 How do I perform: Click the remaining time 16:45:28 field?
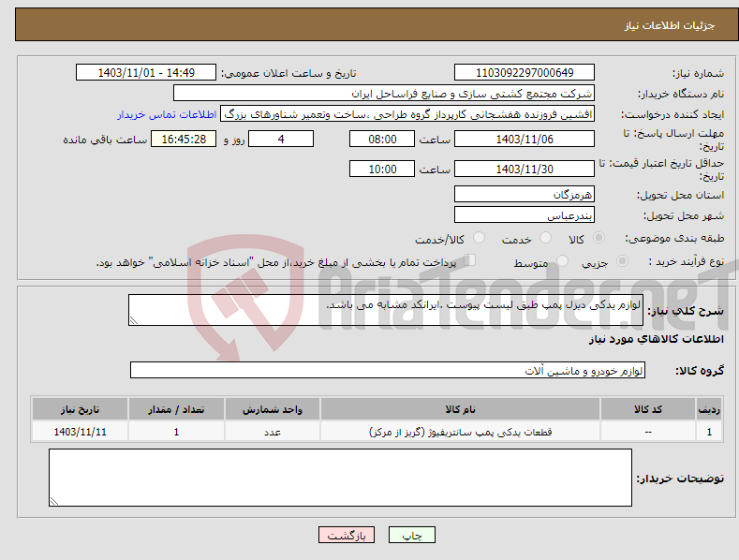pos(184,139)
